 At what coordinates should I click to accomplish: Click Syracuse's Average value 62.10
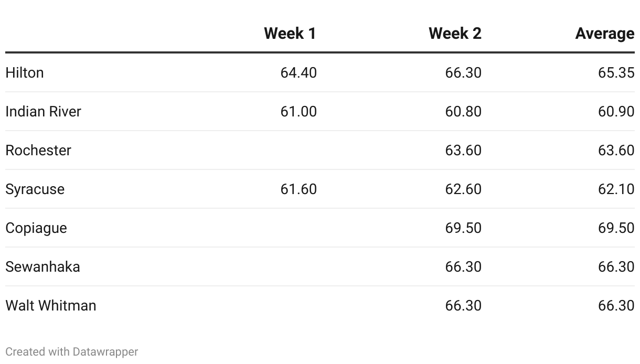(616, 189)
